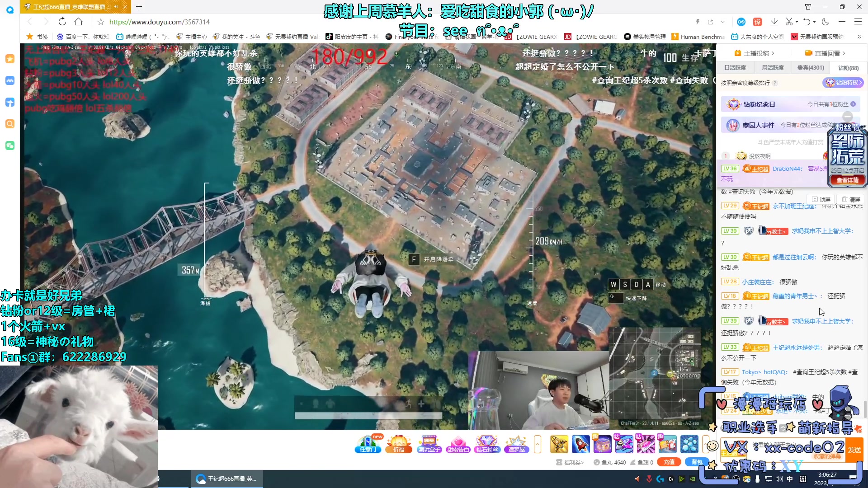868x488 pixels.
Task: Toggle night mode moon icon
Action: pos(825,22)
